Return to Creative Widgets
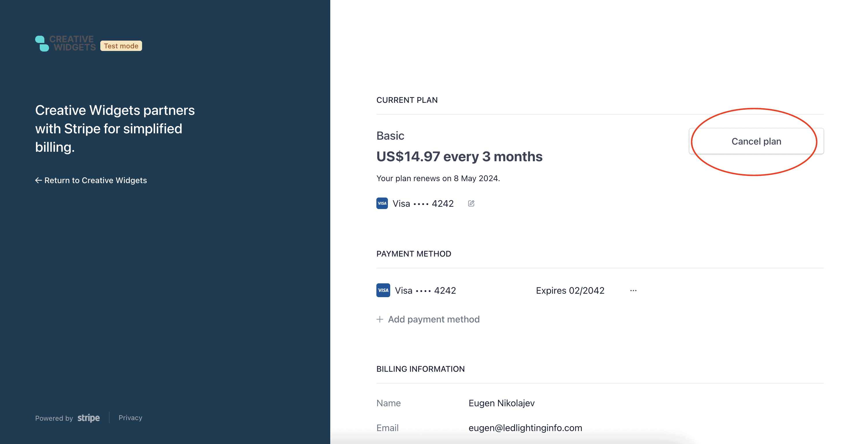The height and width of the screenshot is (444, 868). point(91,181)
